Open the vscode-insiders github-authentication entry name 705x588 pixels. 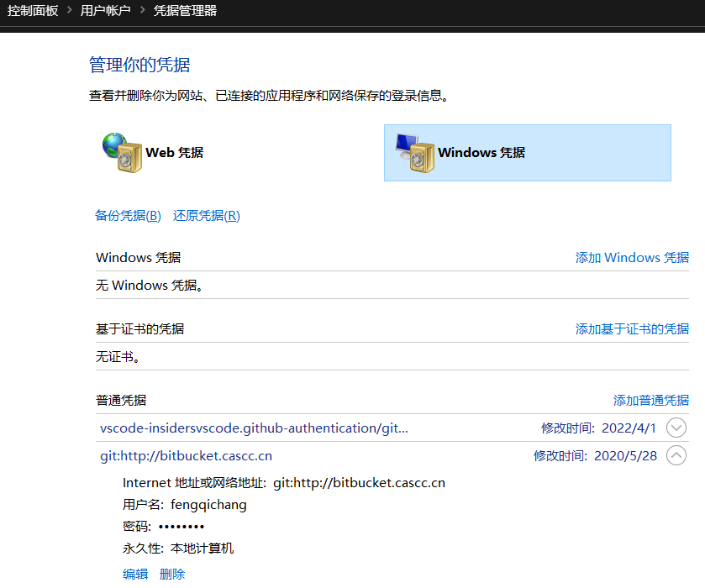click(254, 428)
